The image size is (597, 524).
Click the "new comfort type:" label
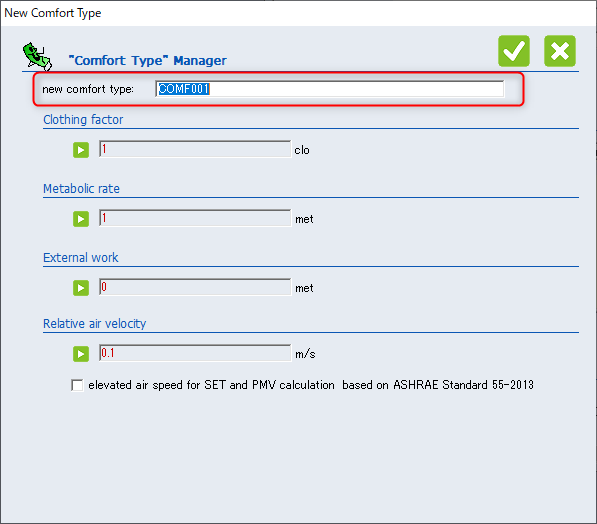pyautogui.click(x=88, y=89)
